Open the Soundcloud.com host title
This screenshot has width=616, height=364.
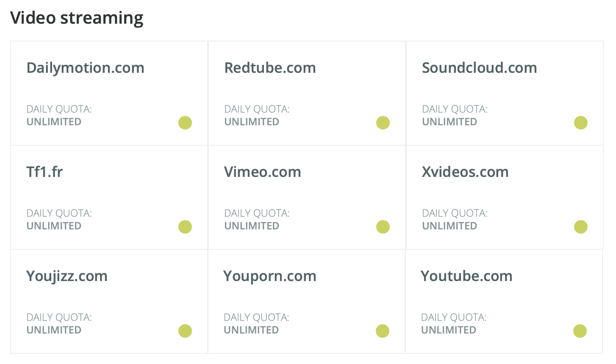pos(480,68)
